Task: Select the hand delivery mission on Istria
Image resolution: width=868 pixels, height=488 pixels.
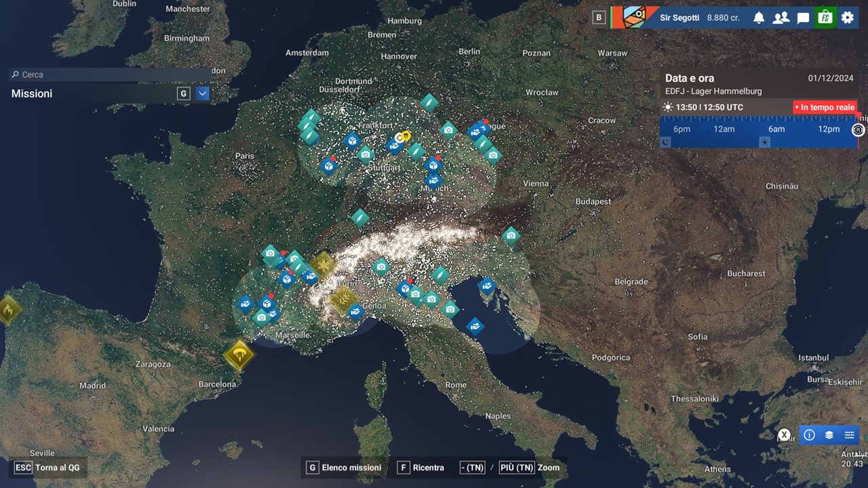Action: [x=487, y=285]
